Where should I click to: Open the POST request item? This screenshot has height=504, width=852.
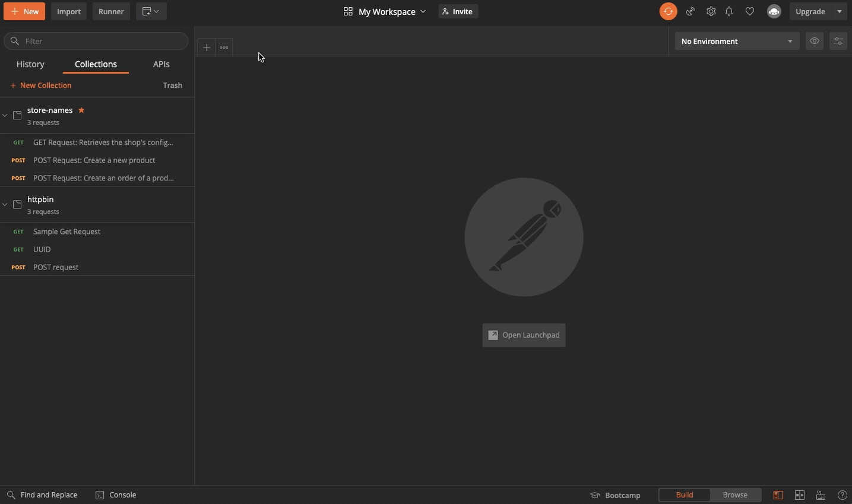(x=97, y=267)
